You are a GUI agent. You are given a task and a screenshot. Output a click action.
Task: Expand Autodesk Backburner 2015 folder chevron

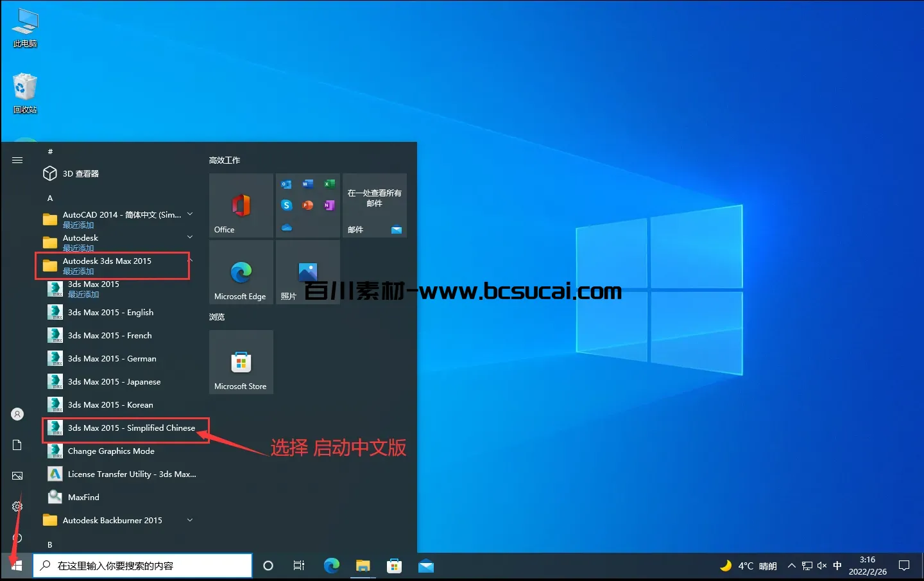click(190, 520)
